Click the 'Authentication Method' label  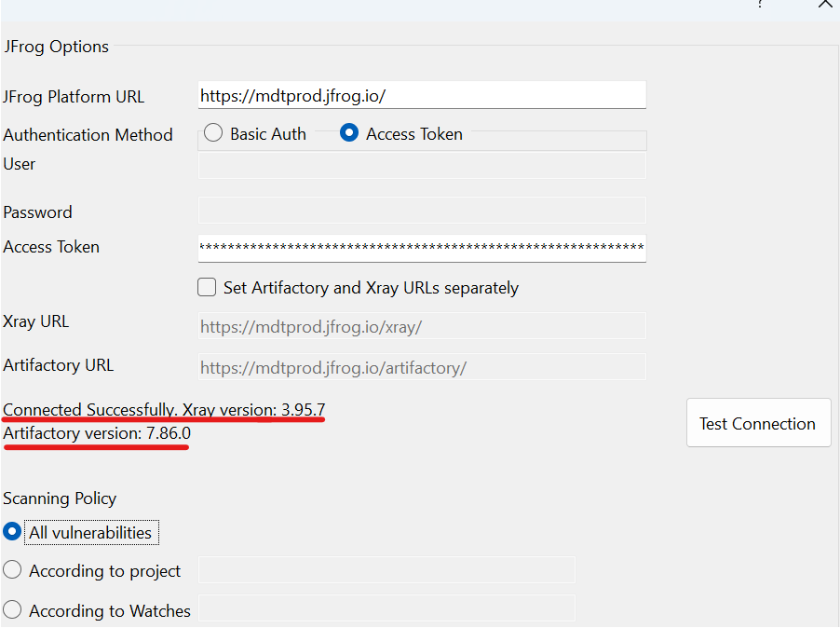88,134
